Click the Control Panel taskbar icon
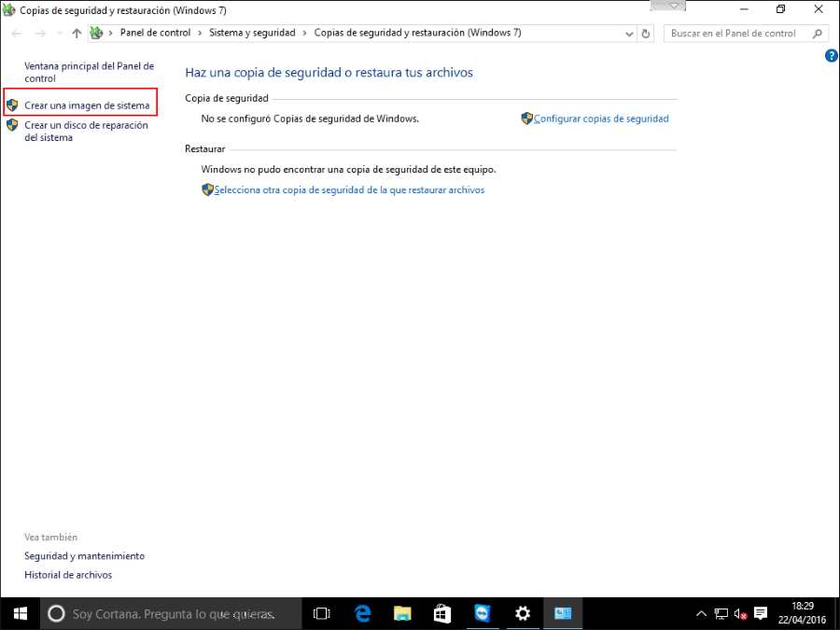This screenshot has height=630, width=840. click(563, 613)
